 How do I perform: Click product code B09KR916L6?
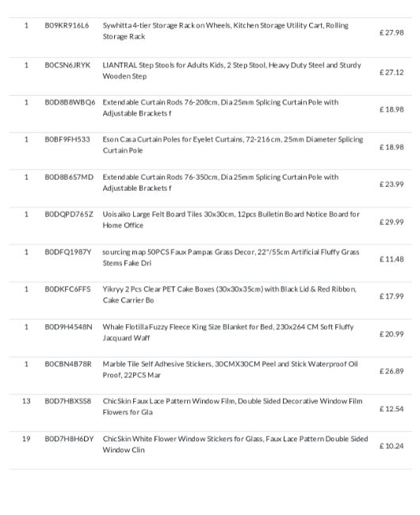[67, 25]
